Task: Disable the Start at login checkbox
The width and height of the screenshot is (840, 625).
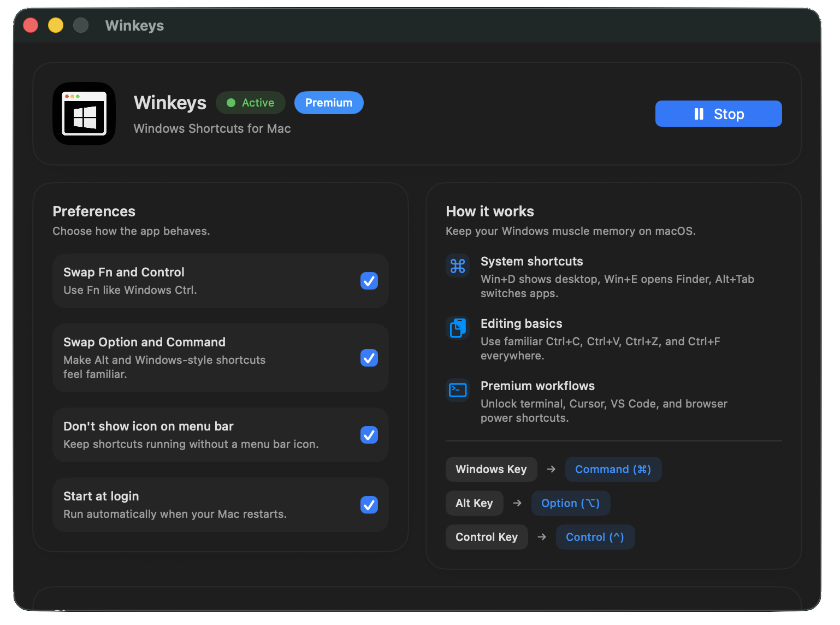Action: [369, 505]
